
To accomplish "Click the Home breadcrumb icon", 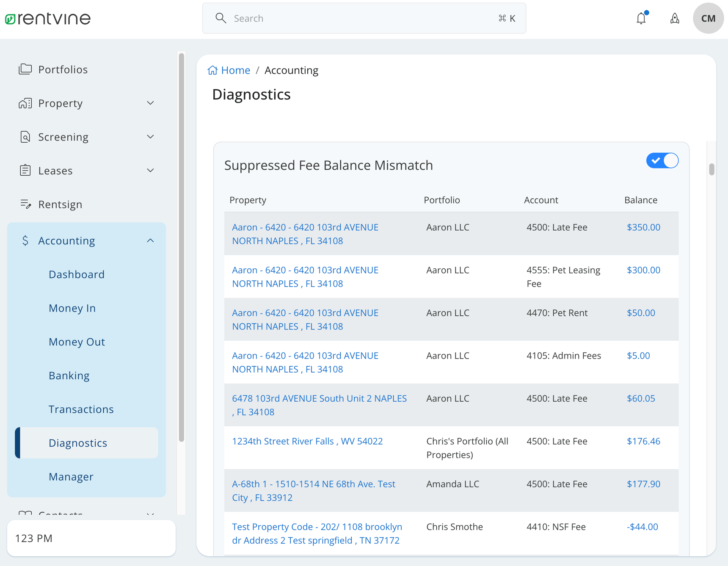I will (213, 70).
